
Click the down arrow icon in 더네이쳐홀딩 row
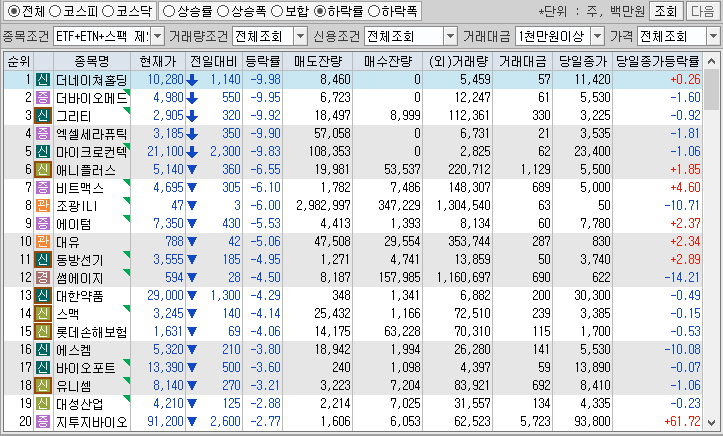(192, 80)
